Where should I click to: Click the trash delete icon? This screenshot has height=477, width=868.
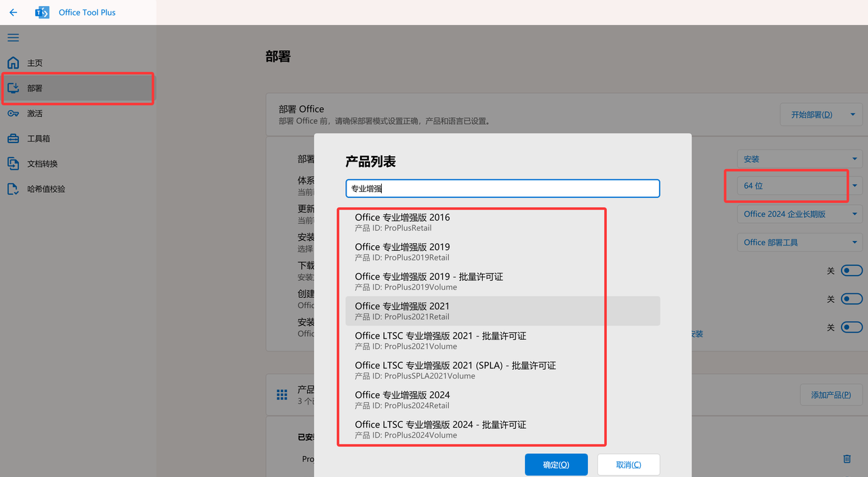846,459
